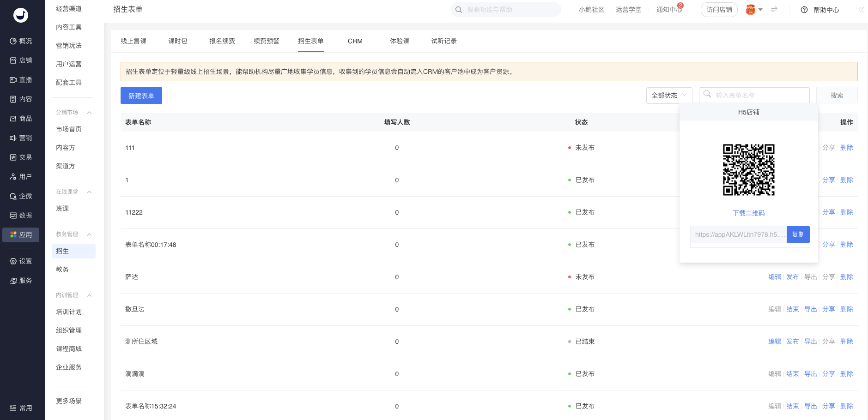Open the Settings (设置) gear icon
The width and height of the screenshot is (868, 420).
(x=13, y=261)
